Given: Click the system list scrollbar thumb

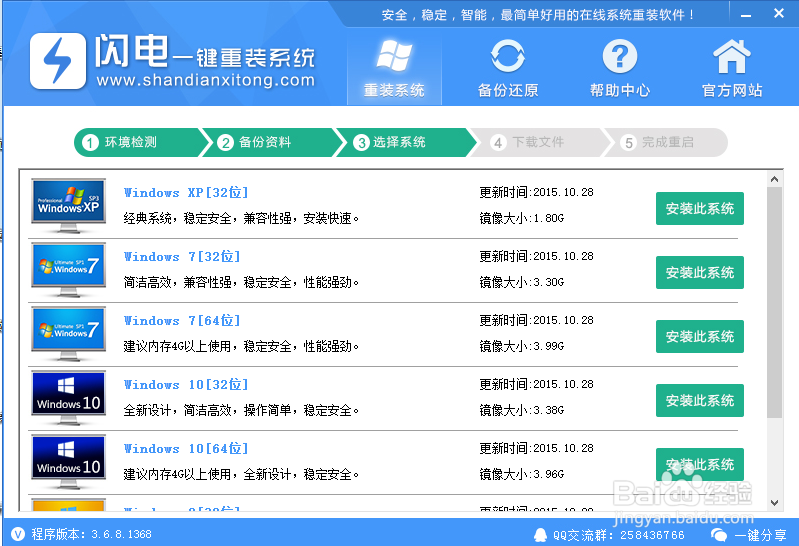Looking at the screenshot, I should click(x=775, y=302).
